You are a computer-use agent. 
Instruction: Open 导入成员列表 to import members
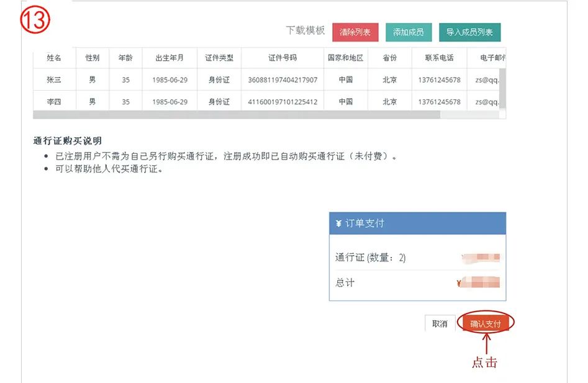469,32
